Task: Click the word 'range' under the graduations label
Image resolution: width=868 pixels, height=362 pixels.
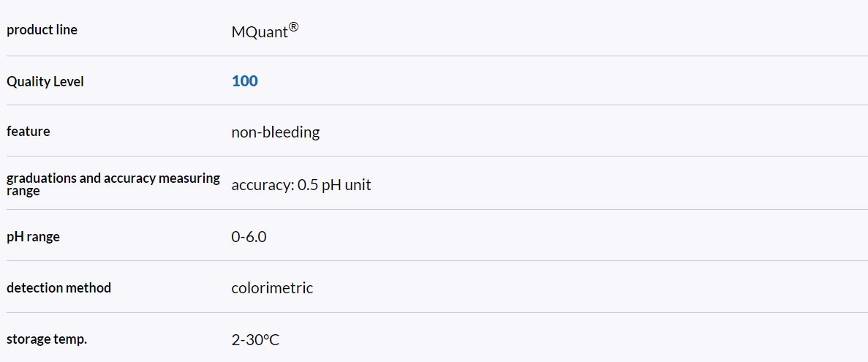Action: coord(23,191)
